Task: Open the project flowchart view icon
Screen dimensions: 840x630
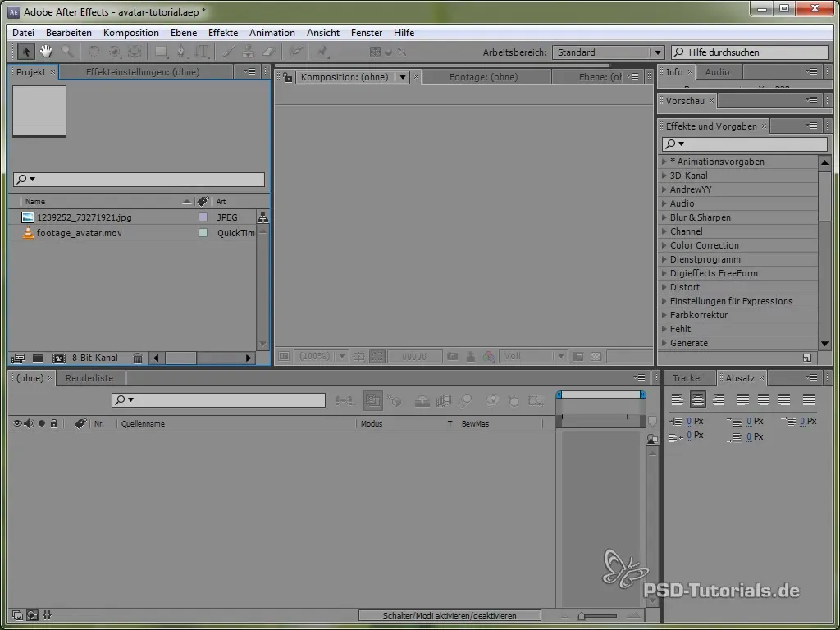Action: tap(262, 217)
